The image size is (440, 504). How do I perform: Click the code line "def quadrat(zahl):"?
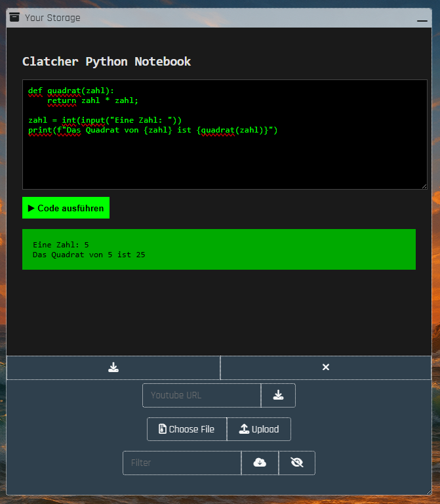(x=71, y=91)
